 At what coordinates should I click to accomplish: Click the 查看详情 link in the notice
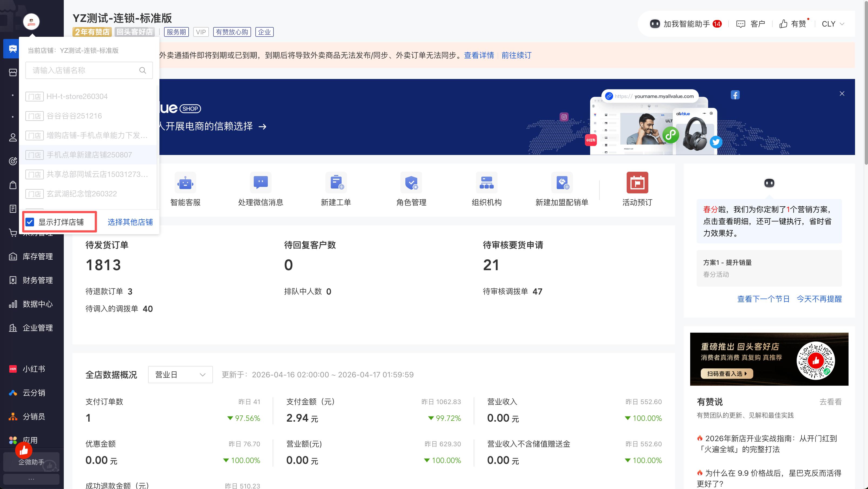(479, 55)
